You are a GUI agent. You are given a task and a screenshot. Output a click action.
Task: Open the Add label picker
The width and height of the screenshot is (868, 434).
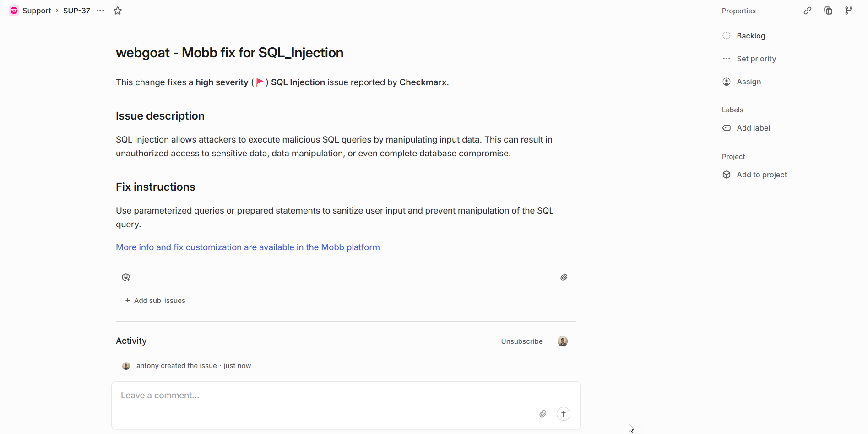pyautogui.click(x=753, y=128)
